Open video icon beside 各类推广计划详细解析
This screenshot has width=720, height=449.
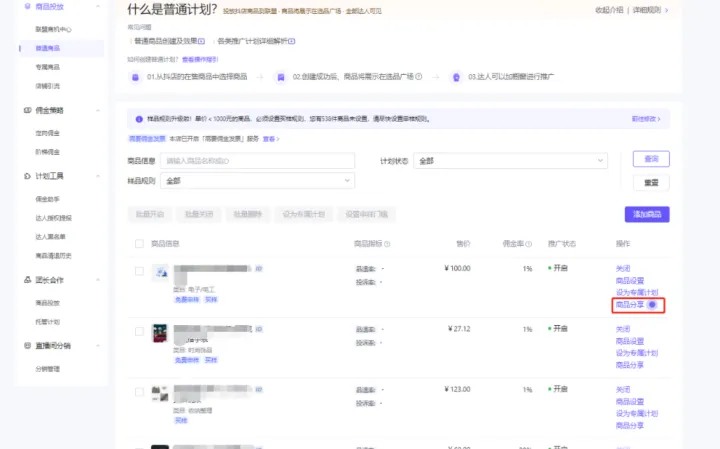coord(292,41)
